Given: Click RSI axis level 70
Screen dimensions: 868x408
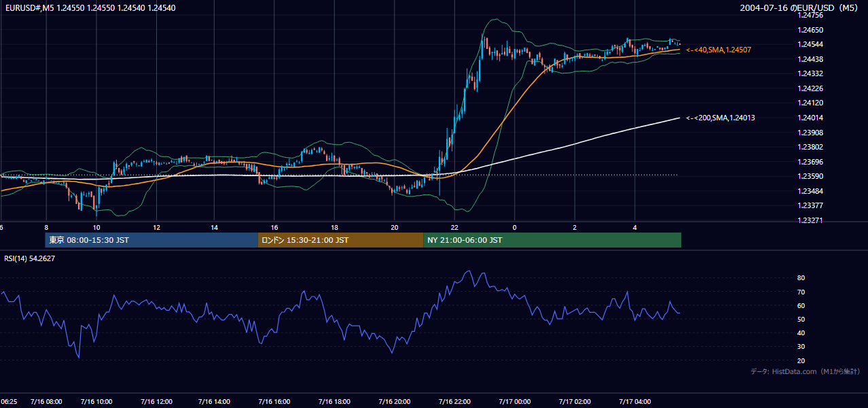Looking at the screenshot, I should [x=801, y=292].
